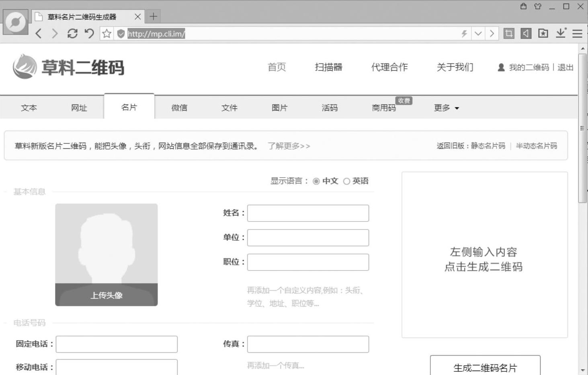Screen dimensions: 588x375
Task: Bookmark page with star icon
Action: [107, 33]
